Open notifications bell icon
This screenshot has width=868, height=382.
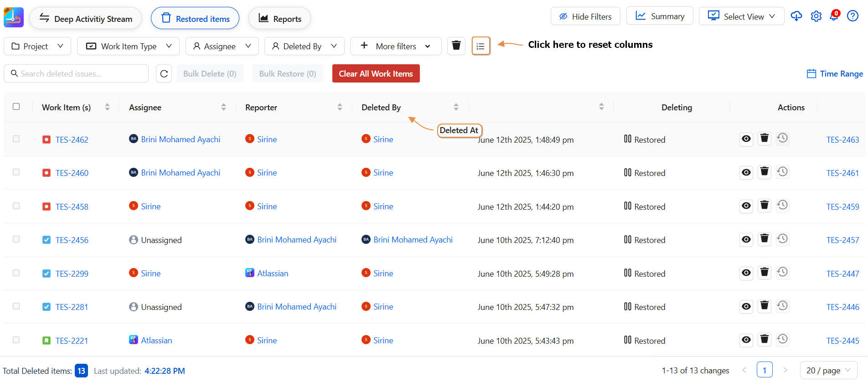pyautogui.click(x=834, y=16)
